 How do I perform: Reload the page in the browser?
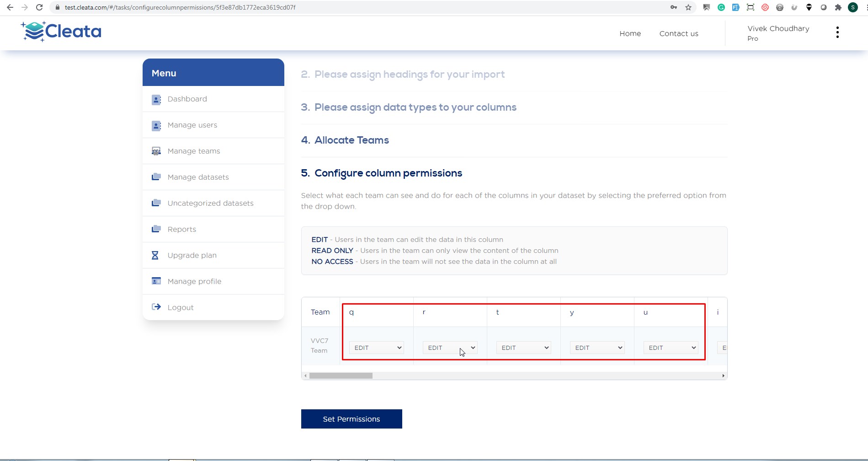coord(39,7)
